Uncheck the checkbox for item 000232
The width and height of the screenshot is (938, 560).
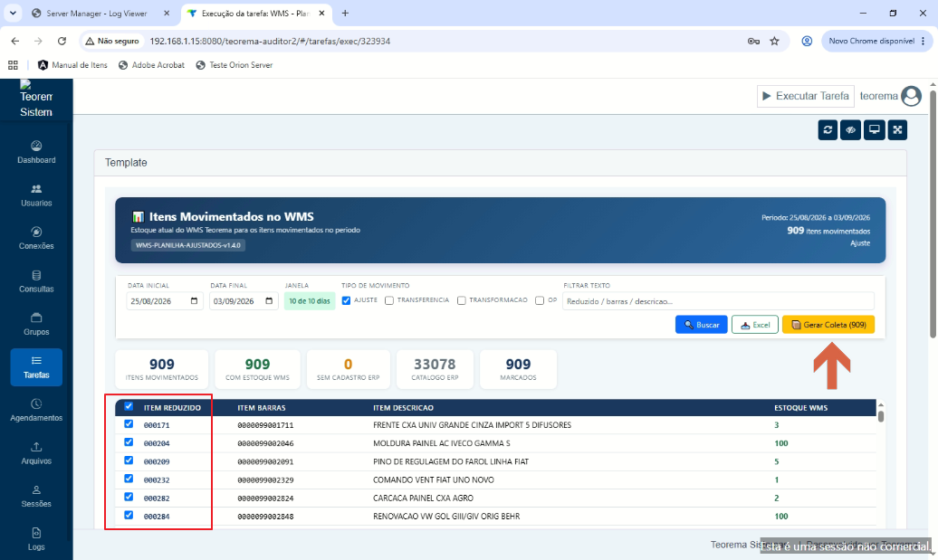[x=129, y=479]
